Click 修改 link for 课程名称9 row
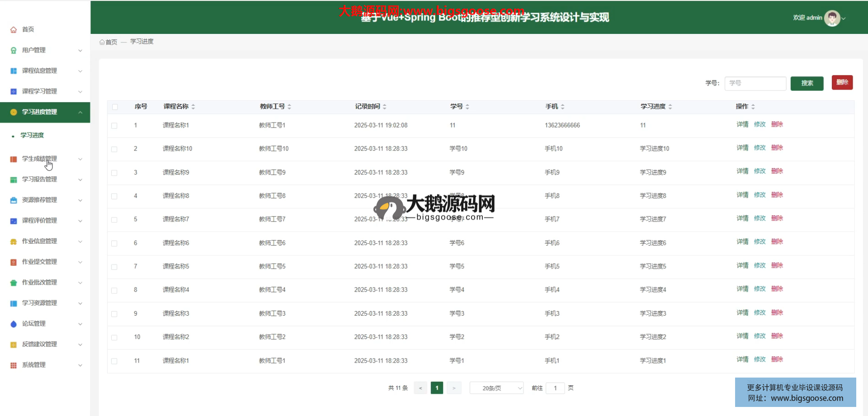This screenshot has width=868, height=416. point(759,171)
